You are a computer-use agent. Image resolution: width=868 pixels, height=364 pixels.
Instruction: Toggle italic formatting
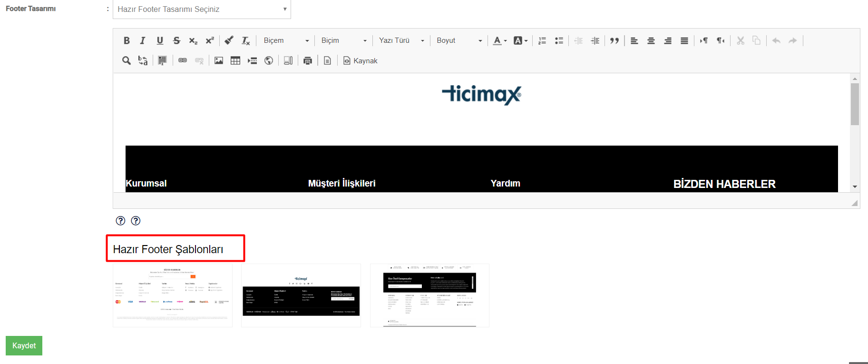pyautogui.click(x=143, y=40)
